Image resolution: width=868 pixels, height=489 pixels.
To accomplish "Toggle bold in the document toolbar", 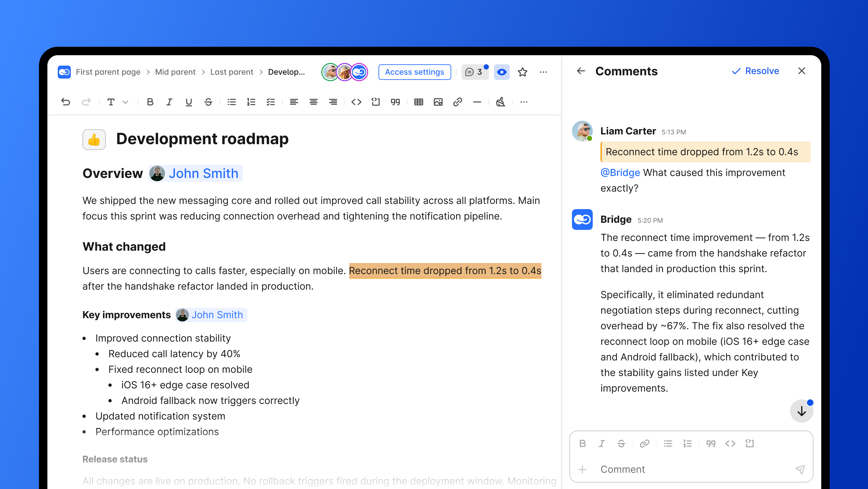I will 150,102.
